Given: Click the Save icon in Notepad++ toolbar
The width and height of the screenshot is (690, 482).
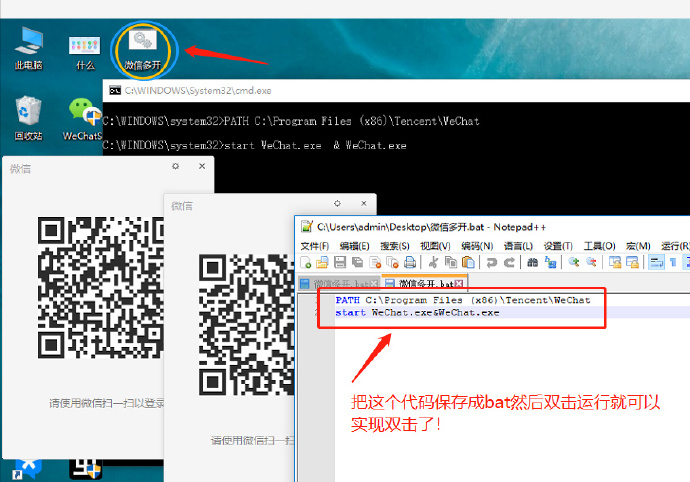Looking at the screenshot, I should pos(339,263).
